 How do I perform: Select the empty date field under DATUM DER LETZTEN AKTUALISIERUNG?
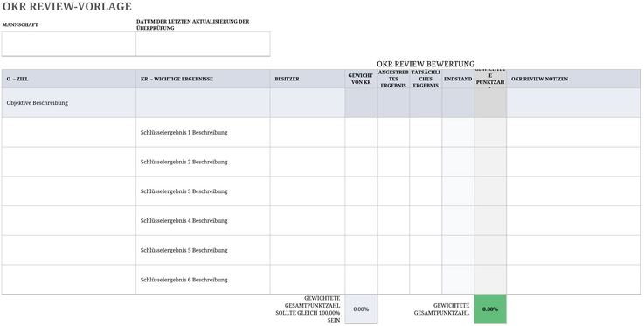[203, 44]
